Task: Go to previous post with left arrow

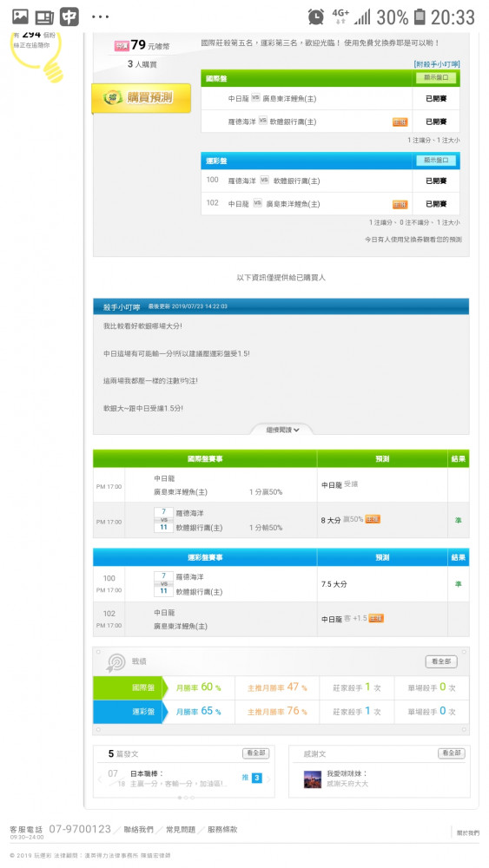Action: [x=100, y=779]
